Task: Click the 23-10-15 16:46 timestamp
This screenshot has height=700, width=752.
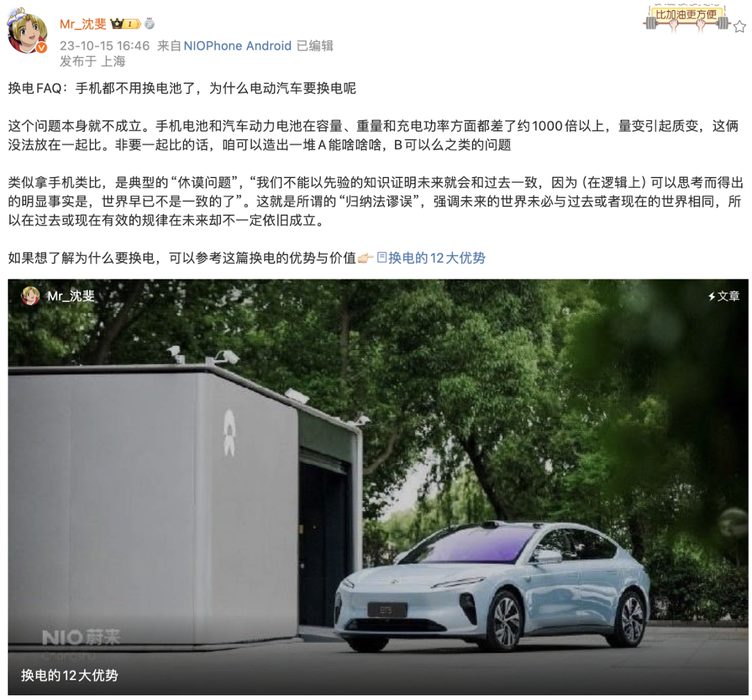Action: click(x=104, y=46)
